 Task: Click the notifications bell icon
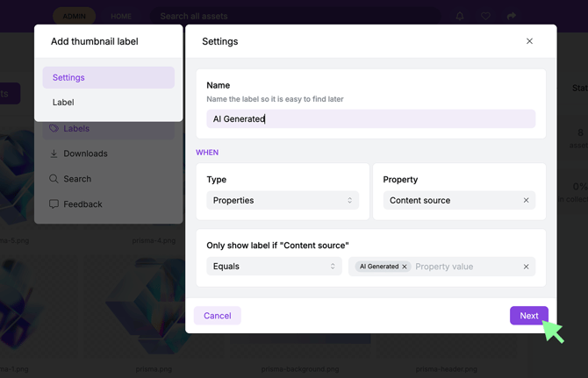click(460, 16)
